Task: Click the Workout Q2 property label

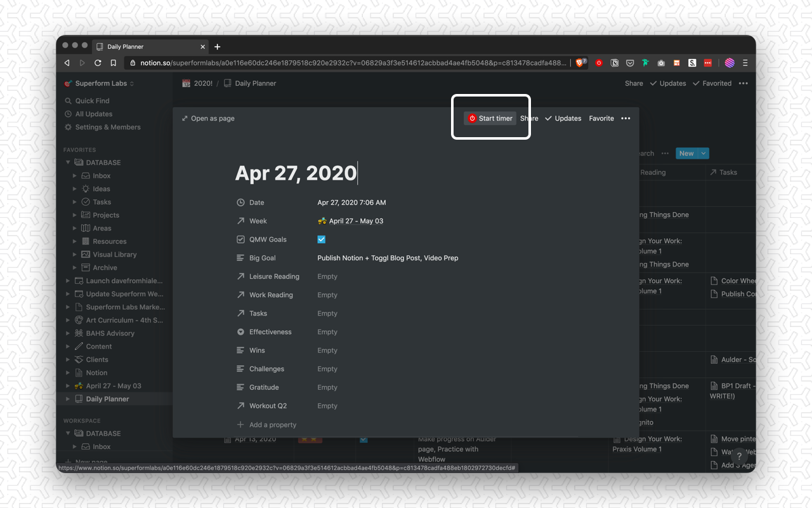Action: [x=268, y=405]
